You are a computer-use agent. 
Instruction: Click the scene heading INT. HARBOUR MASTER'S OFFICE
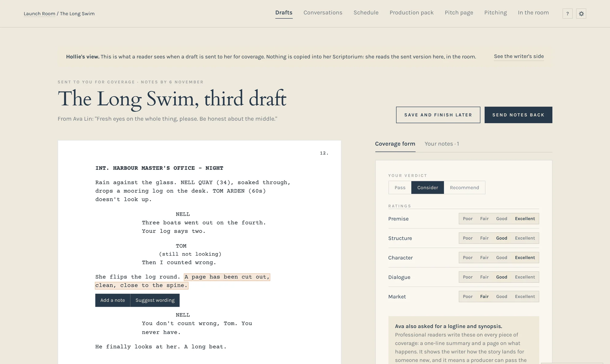(159, 168)
